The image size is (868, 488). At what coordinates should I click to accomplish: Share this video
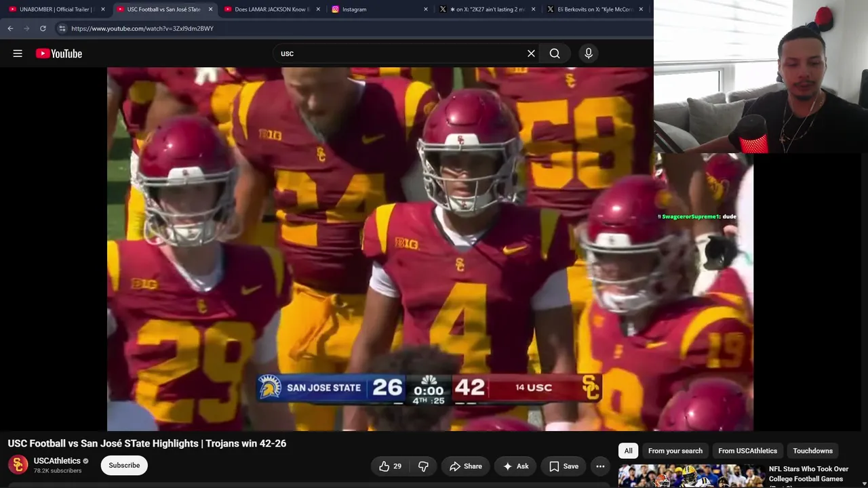tap(465, 466)
